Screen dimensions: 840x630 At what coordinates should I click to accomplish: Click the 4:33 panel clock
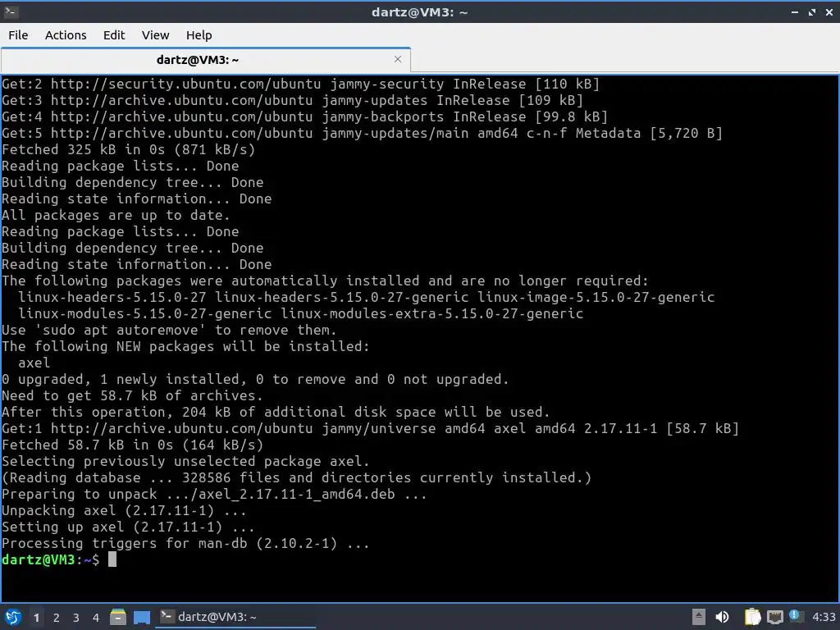[x=824, y=617]
